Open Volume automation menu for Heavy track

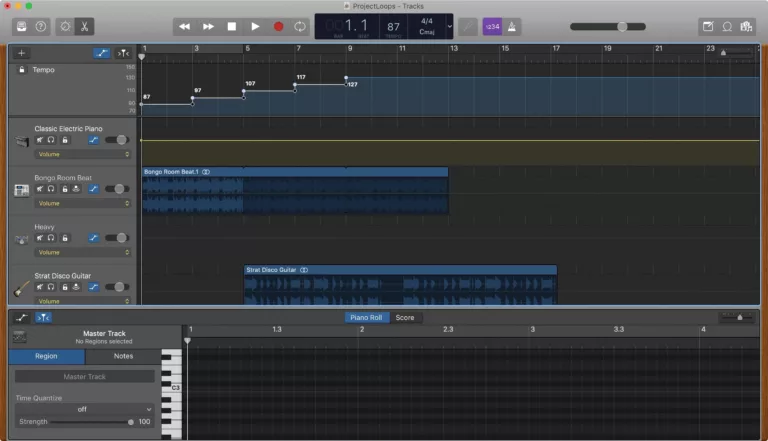pos(83,252)
